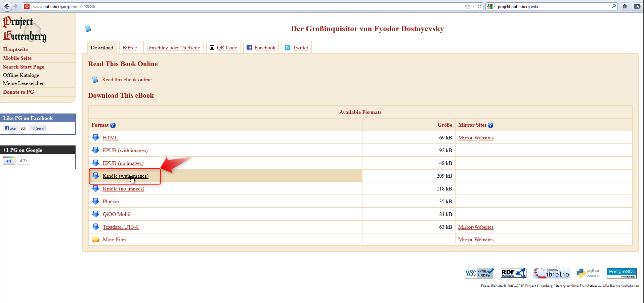Screen dimensions: 644x303
Task: Click the W3C XHTML + RDFa badge
Action: 479,273
